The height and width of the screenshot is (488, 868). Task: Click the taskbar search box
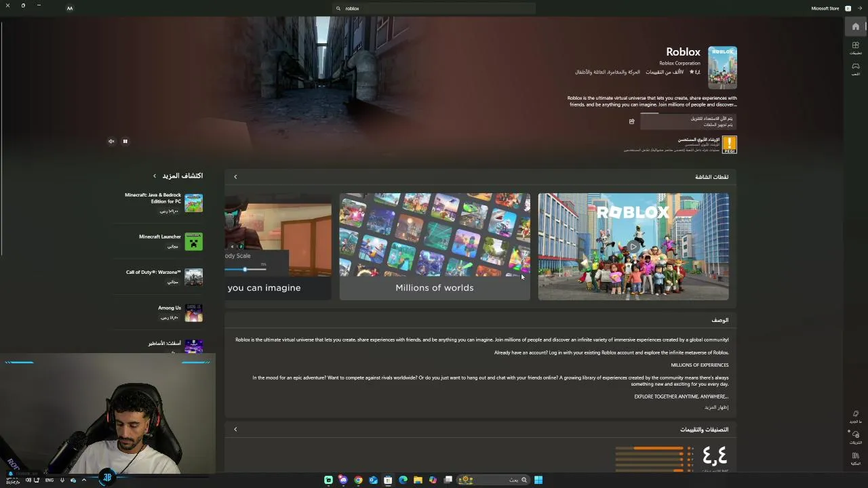494,480
